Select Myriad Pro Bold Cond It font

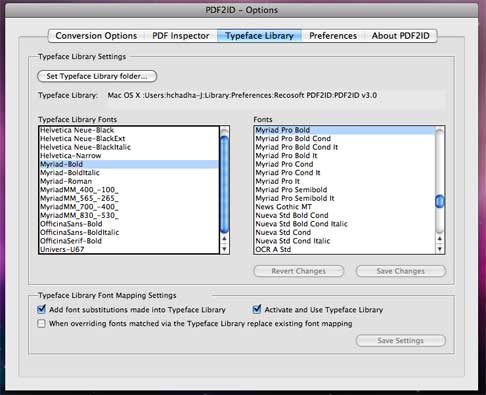(x=344, y=147)
